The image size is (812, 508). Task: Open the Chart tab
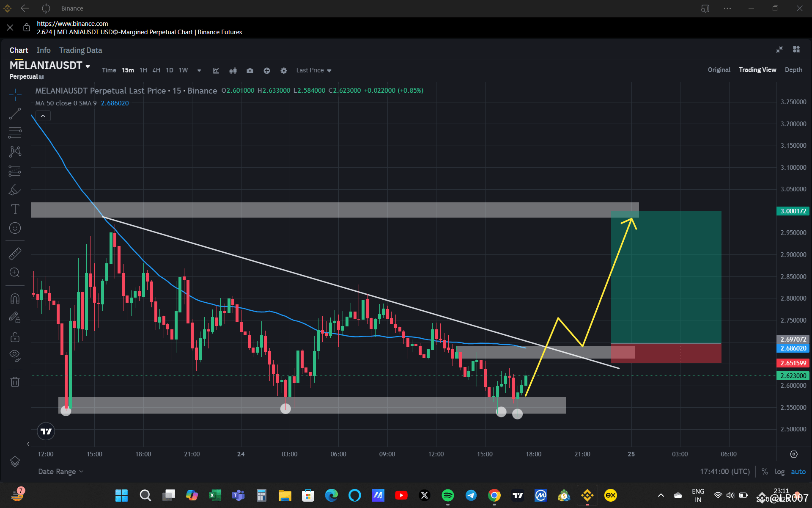19,50
